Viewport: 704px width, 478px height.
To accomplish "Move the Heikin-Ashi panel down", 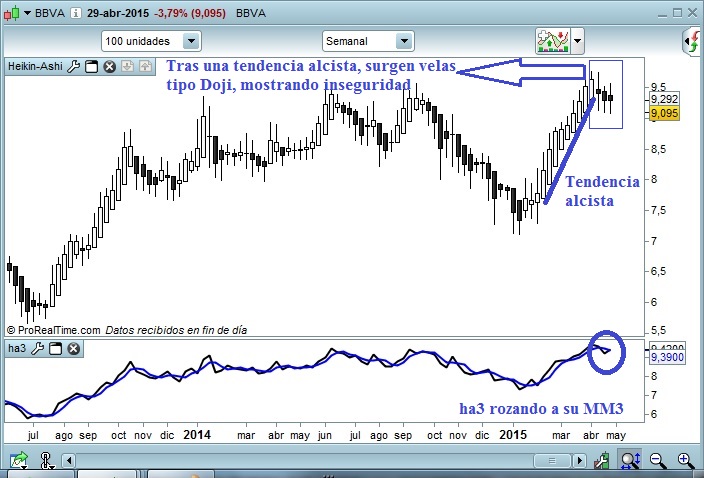I will [x=128, y=66].
